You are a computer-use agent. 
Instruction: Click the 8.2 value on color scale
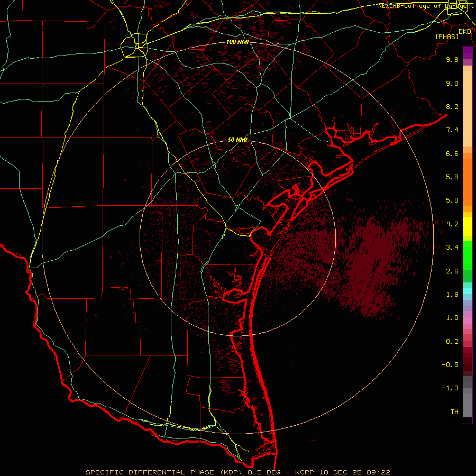[452, 106]
